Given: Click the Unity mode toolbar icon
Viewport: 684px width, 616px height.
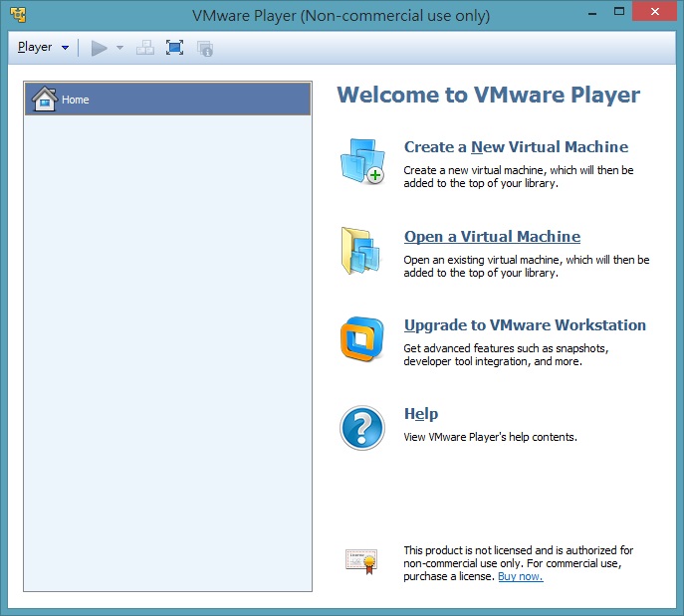Looking at the screenshot, I should 204,48.
